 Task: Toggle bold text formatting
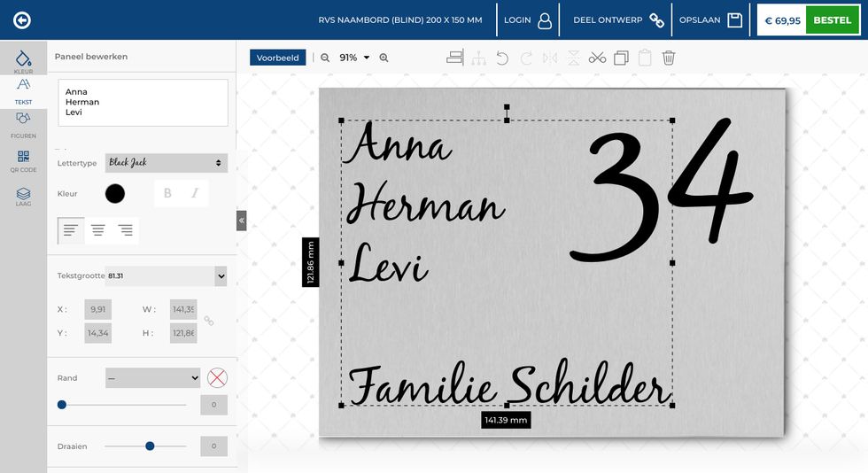point(167,193)
